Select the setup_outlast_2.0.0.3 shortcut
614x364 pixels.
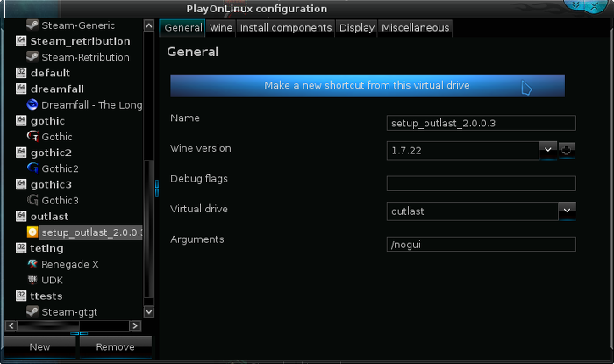pos(91,232)
